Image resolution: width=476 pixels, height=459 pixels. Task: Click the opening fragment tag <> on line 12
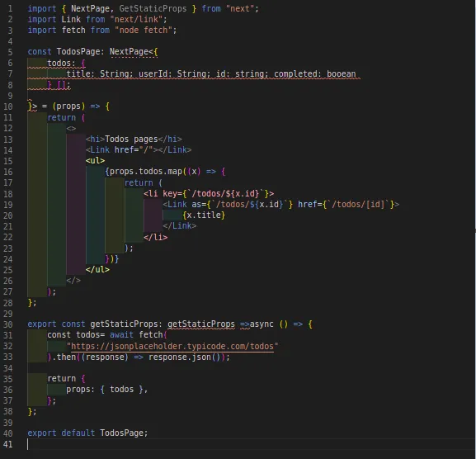click(x=71, y=128)
